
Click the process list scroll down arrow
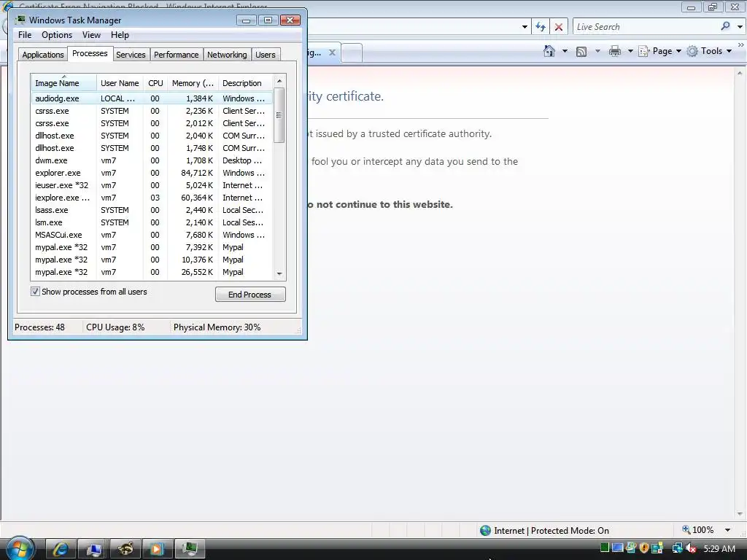[x=279, y=274]
